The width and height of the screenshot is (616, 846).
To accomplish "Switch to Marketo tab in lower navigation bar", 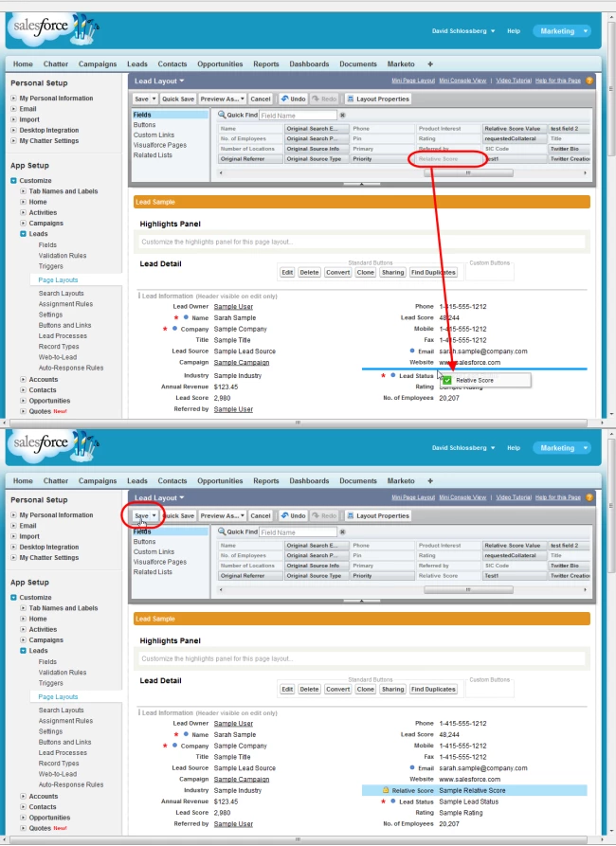I will click(x=401, y=480).
